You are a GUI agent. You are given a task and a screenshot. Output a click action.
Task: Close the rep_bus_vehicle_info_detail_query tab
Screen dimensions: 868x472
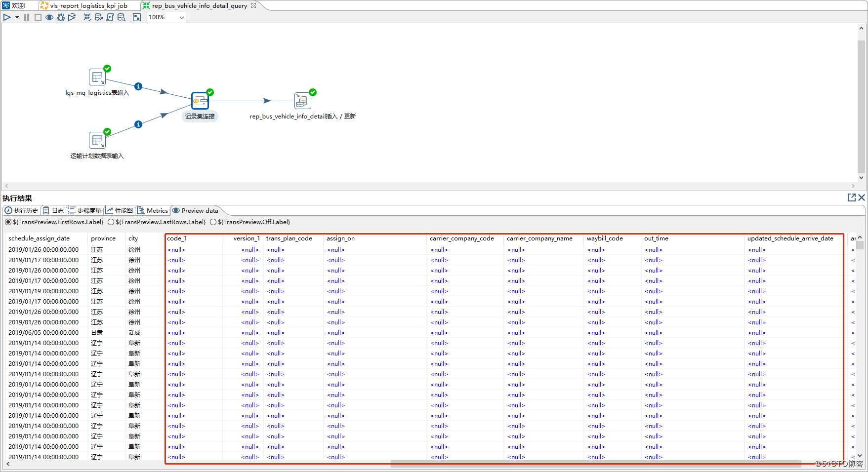[253, 5]
